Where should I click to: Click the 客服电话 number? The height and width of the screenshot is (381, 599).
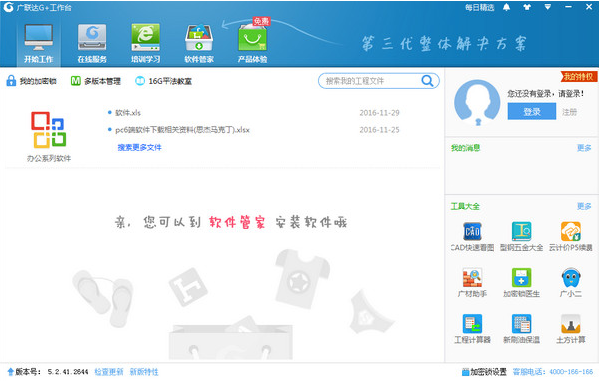tap(571, 372)
